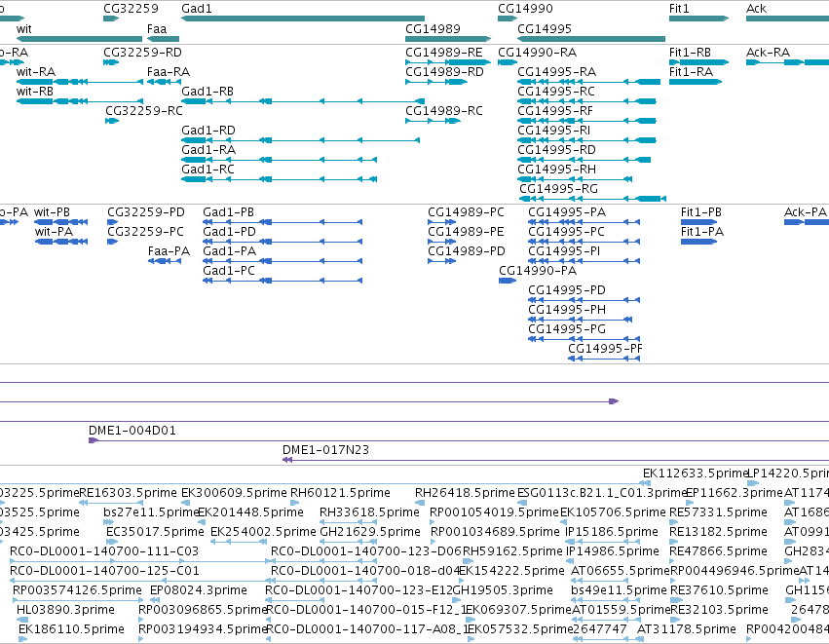Select transcript Fit1-RB
The height and width of the screenshot is (644, 829).
698,62
